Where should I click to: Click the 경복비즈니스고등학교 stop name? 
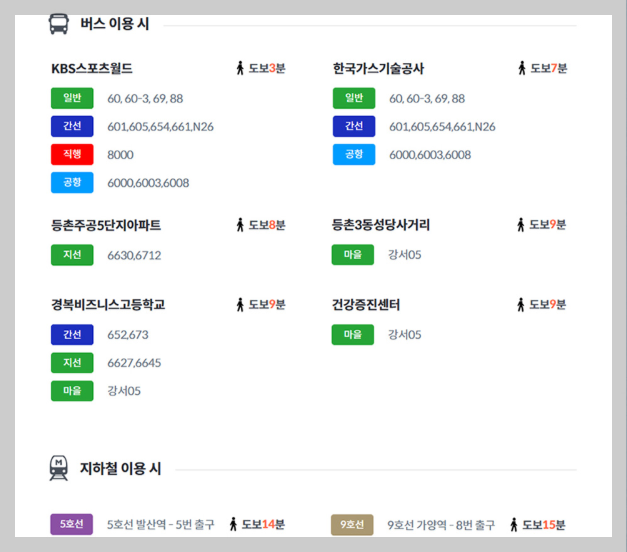tap(108, 305)
